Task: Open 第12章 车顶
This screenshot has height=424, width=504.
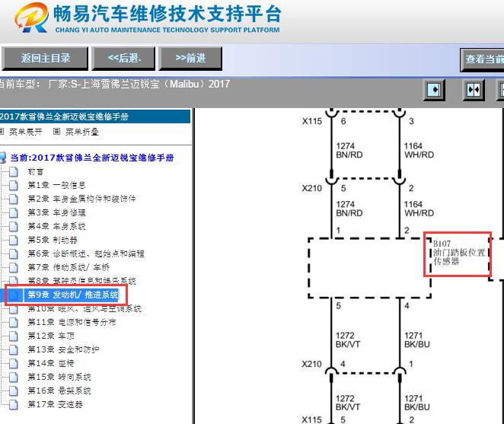Action: [x=51, y=336]
